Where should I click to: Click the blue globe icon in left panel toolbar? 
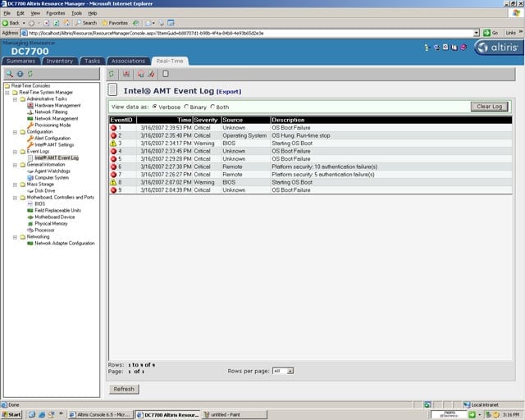coord(20,74)
